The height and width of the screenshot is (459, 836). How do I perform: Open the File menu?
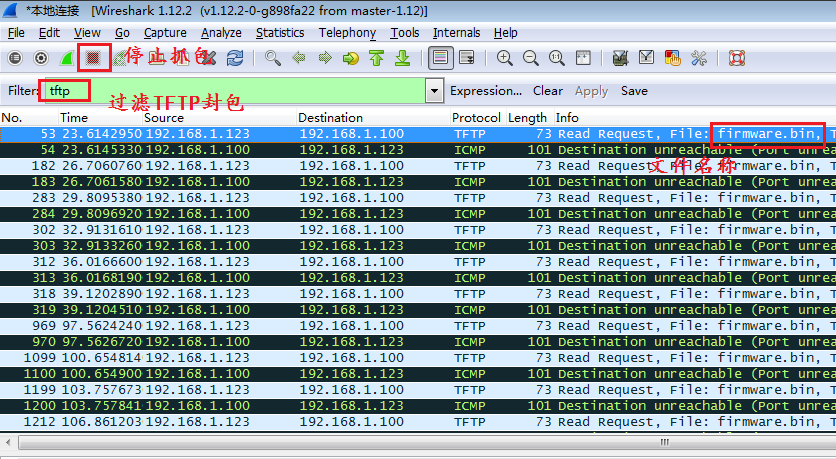pos(16,33)
